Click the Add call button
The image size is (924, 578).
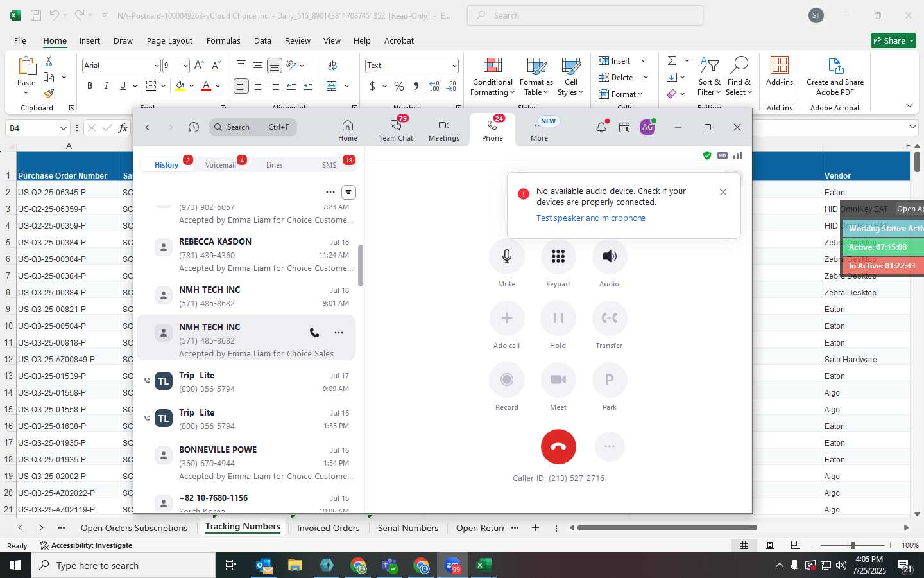(x=506, y=319)
